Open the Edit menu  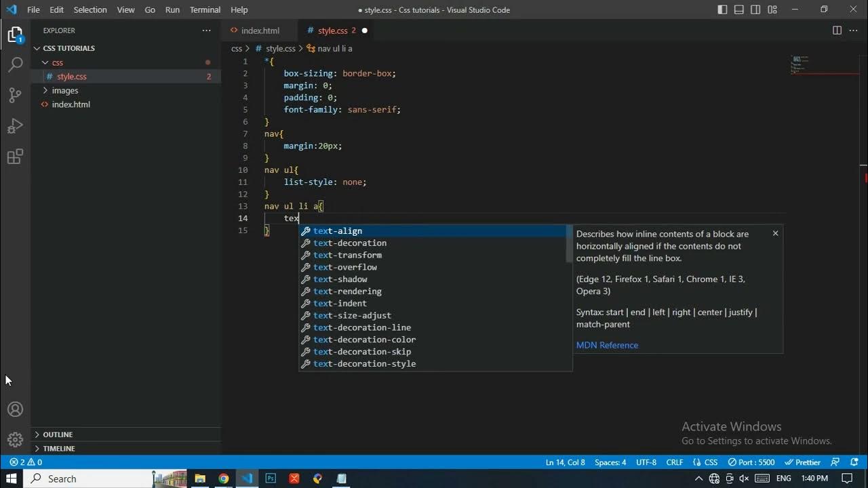pyautogui.click(x=56, y=9)
